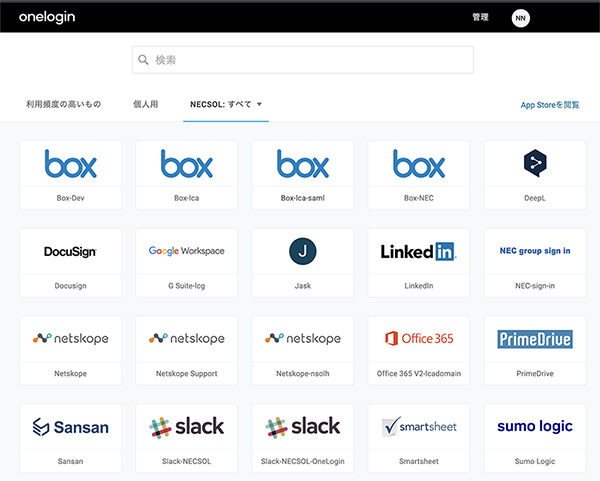
Task: Open the Box-Dev app tile
Action: (x=70, y=174)
